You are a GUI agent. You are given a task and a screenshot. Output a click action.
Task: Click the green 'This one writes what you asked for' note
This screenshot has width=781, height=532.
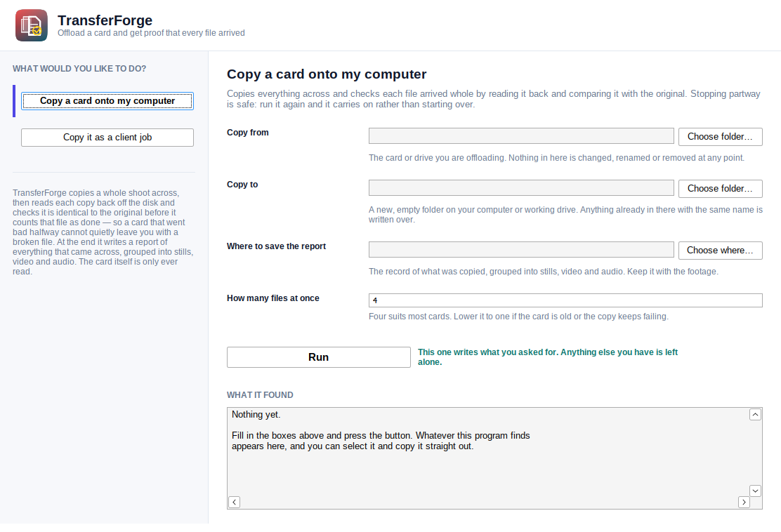[x=547, y=357]
